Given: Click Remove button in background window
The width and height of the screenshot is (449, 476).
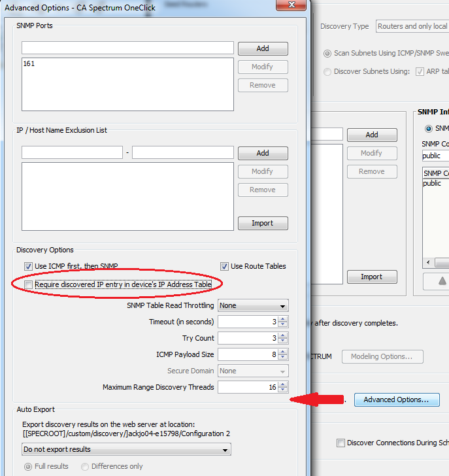Looking at the screenshot, I should pos(372,171).
